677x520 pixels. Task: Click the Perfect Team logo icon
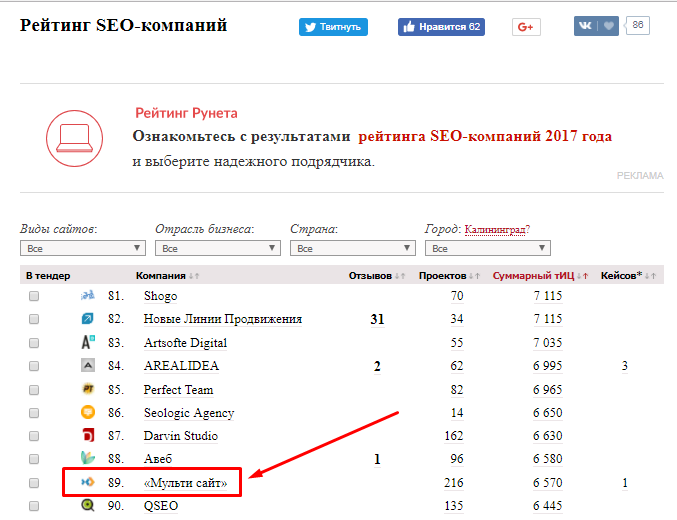88,389
